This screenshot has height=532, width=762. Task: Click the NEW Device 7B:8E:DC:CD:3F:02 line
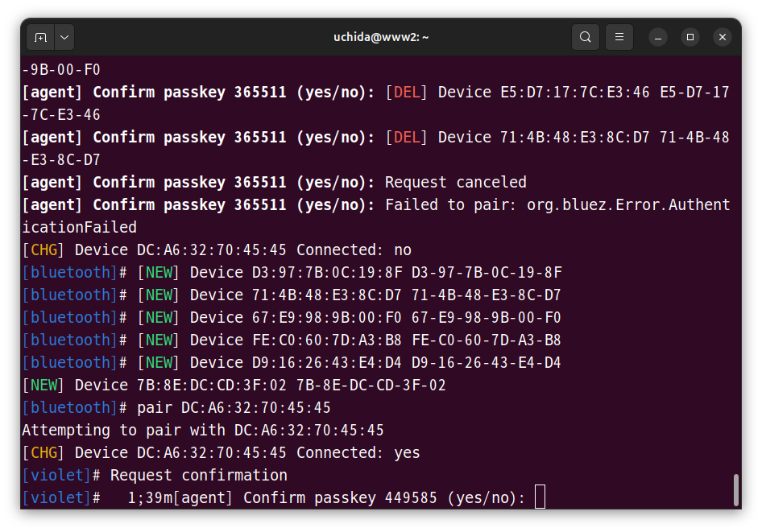point(234,385)
